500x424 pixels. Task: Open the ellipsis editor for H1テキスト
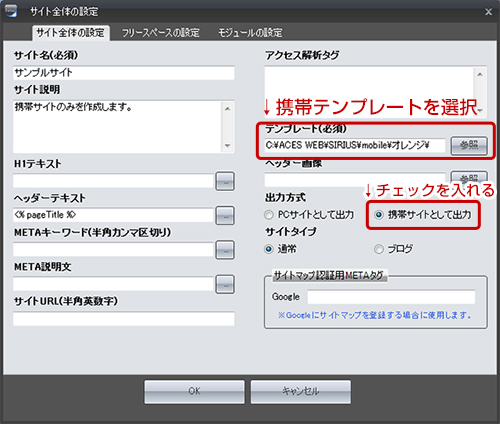point(225,181)
